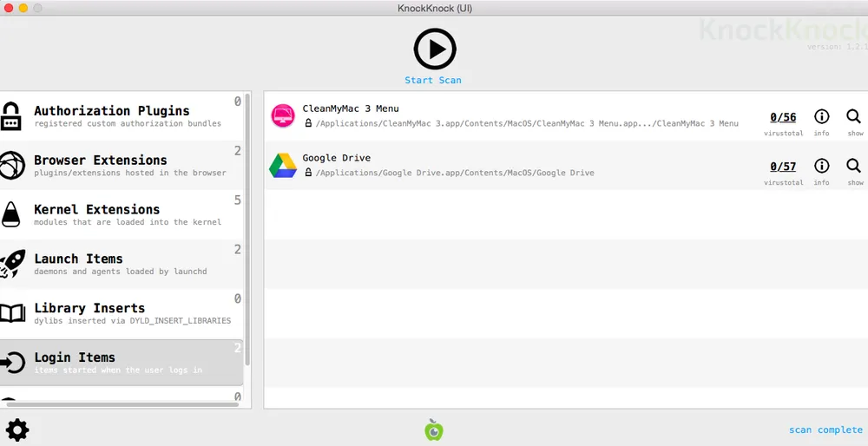Screen dimensions: 868x446
Task: Show info for CleanMyMac 3 Menu
Action: click(821, 117)
